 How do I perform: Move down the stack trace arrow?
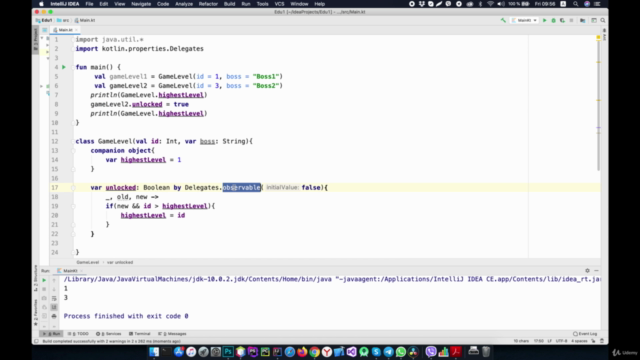point(54,289)
